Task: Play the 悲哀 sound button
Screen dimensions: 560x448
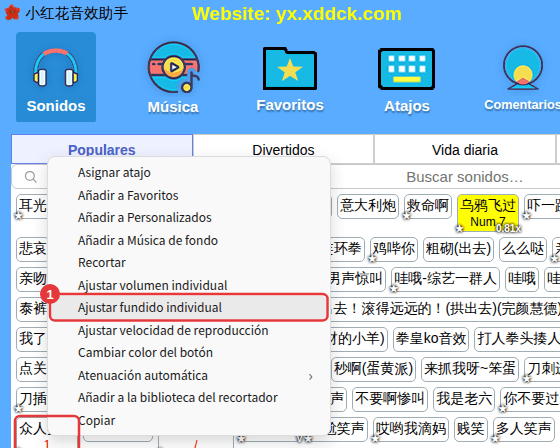Action: 32,249
